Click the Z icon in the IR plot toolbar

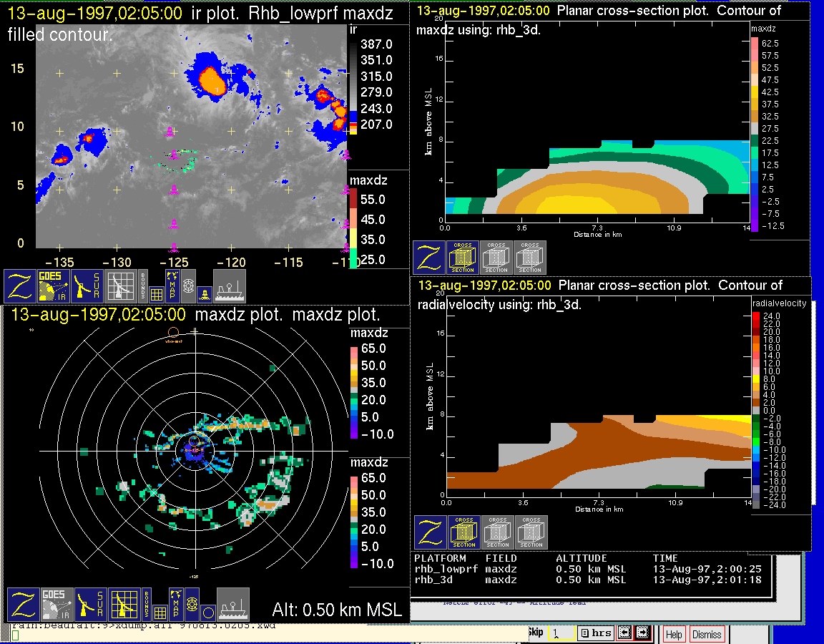click(21, 286)
